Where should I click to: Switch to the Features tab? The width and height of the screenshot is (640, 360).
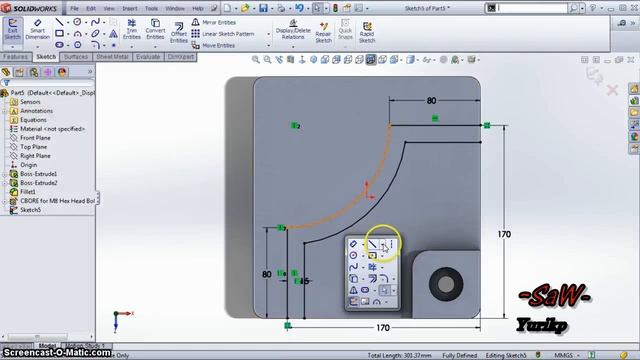16,57
